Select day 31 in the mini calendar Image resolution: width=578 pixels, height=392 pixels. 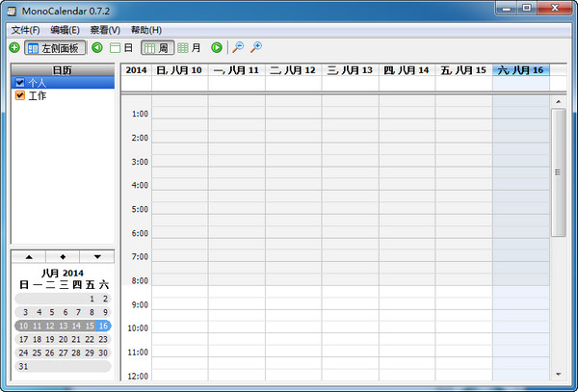23,367
